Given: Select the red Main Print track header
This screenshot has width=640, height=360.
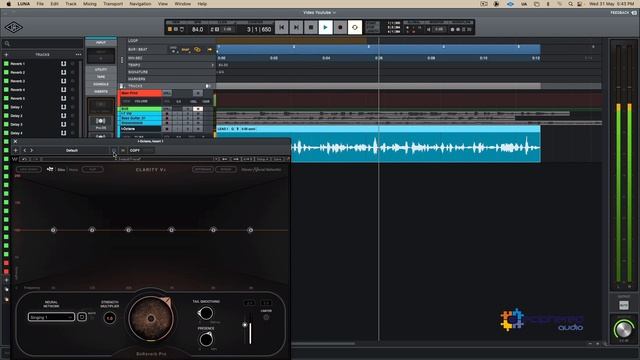Looking at the screenshot, I should click(x=140, y=93).
